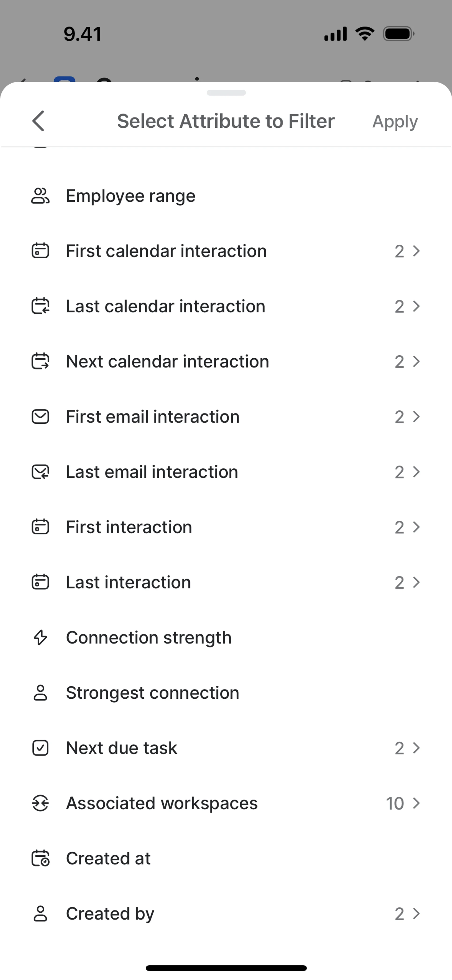The width and height of the screenshot is (452, 980).
Task: Click the Employee range people icon
Action: 40,196
